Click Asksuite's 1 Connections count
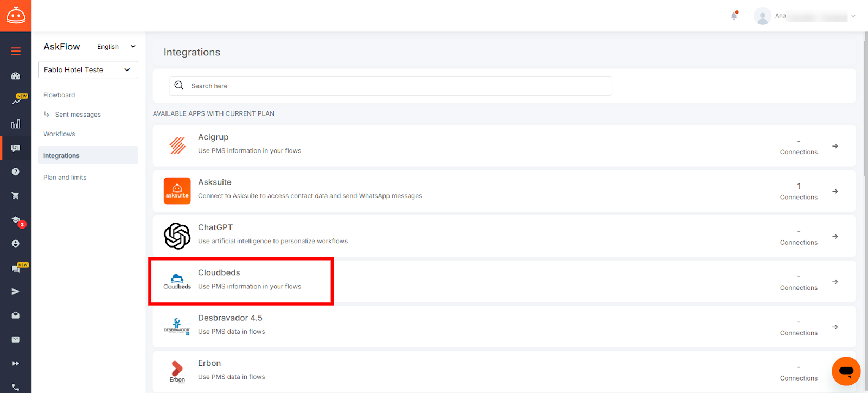The height and width of the screenshot is (393, 868). [799, 192]
